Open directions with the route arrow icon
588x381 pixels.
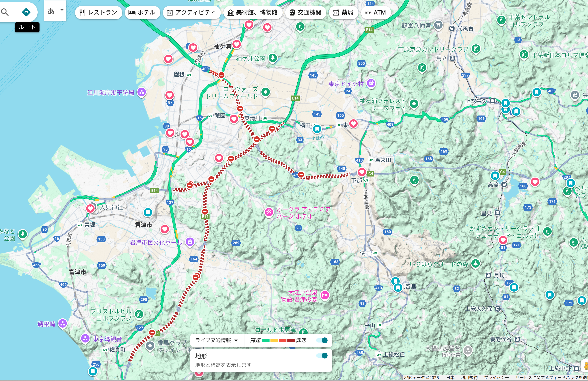(26, 12)
